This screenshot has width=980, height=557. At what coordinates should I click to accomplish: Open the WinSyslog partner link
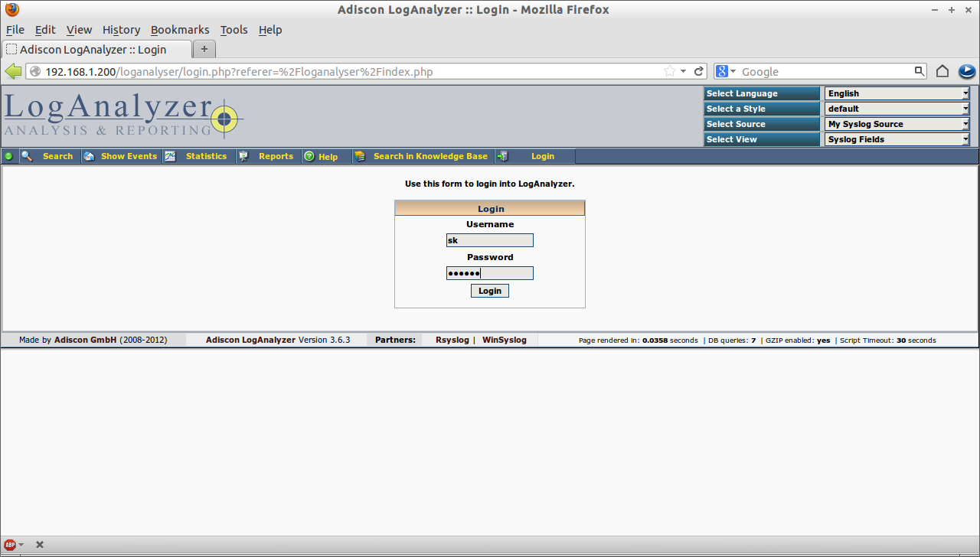(x=505, y=340)
